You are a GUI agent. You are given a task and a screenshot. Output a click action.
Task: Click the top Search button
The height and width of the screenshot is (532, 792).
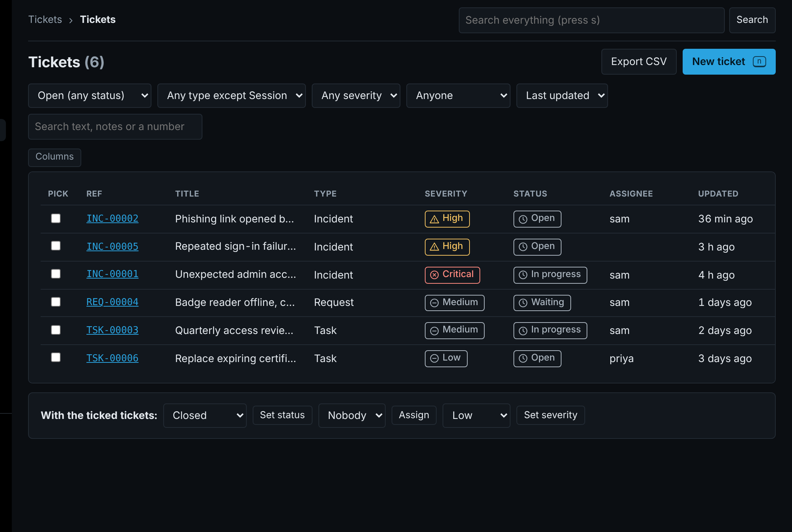752,20
